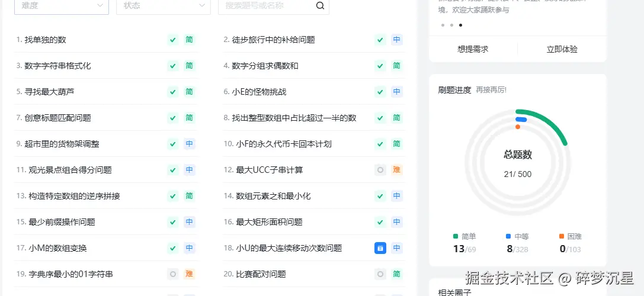The width and height of the screenshot is (644, 296).
Task: Click the gray unsolved circle for 比赛配对问题
Action: tap(380, 274)
